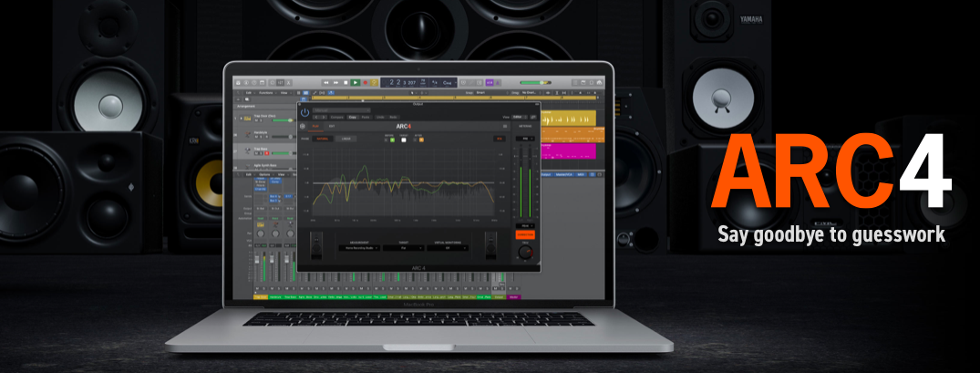Open the Library icon in Logic's top-left toolbar

(238, 82)
